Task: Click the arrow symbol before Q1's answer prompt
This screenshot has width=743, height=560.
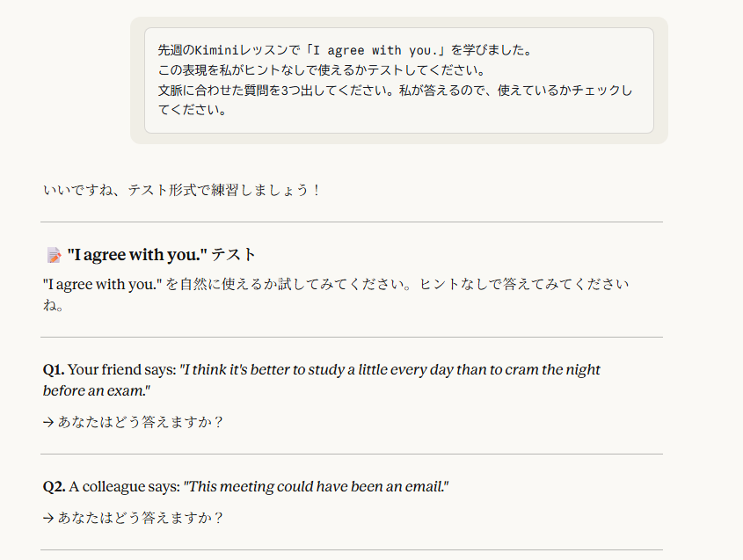Action: (x=47, y=421)
